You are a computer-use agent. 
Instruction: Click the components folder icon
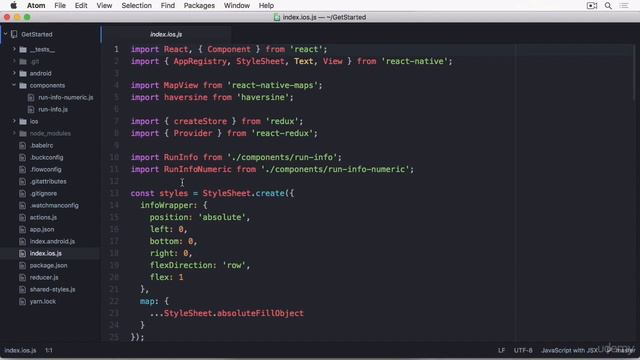[23, 85]
